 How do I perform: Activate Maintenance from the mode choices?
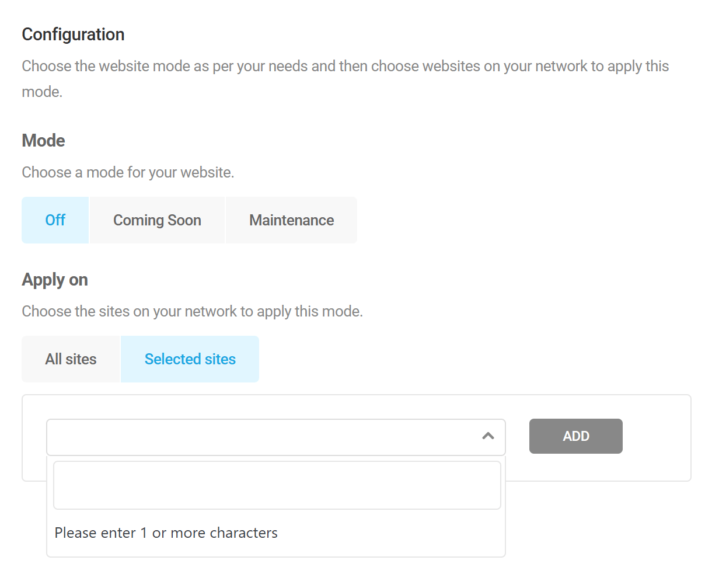[291, 220]
